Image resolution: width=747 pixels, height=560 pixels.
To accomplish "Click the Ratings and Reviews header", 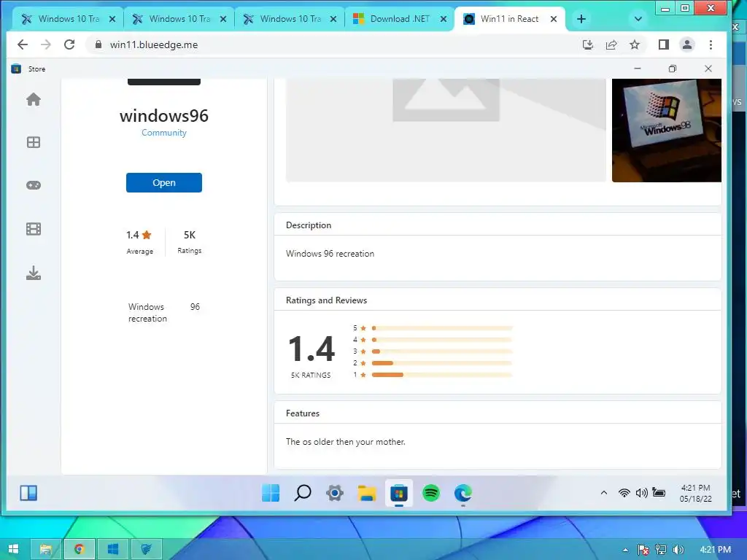I will point(326,300).
